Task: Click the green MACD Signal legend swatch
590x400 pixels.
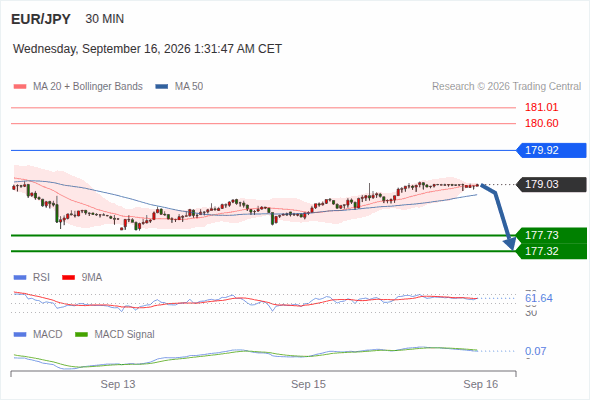Action: (x=81, y=335)
